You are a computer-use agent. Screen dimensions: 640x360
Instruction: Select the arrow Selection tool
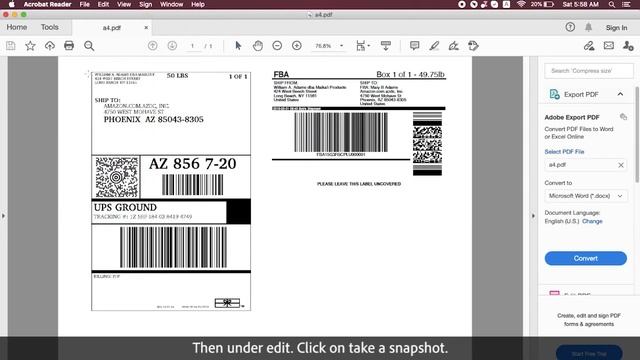[x=238, y=46]
